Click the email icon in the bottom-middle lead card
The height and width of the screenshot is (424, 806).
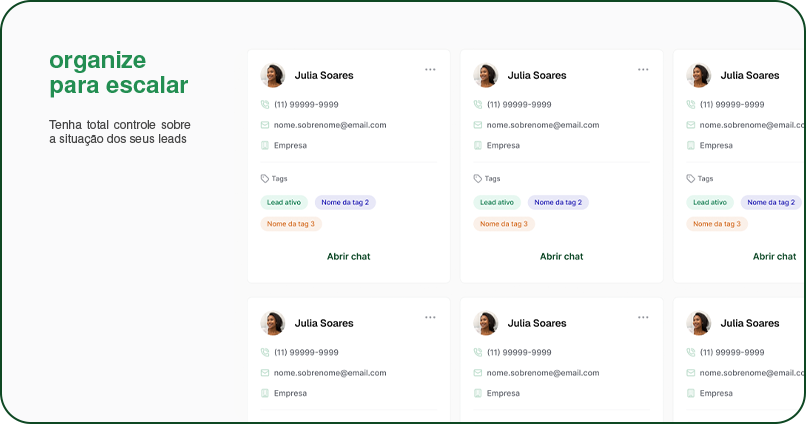point(478,373)
